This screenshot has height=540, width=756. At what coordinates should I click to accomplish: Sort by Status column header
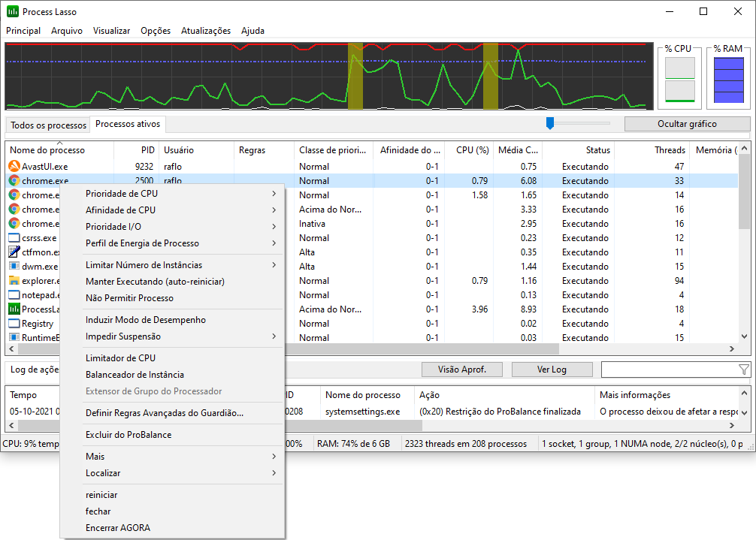pos(578,149)
